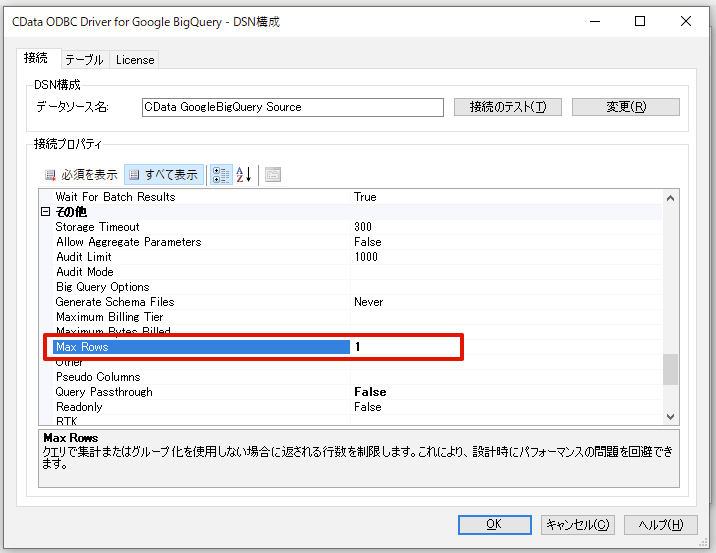Collapse the その他 category

[45, 211]
